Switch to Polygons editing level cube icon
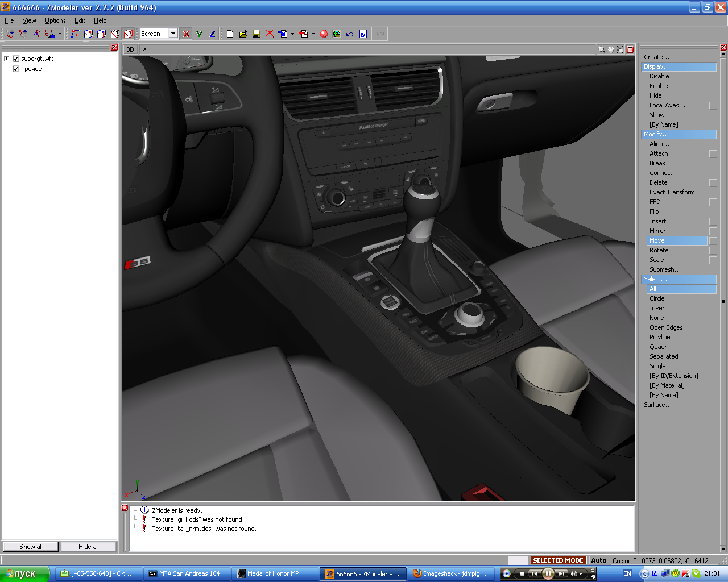Image resolution: width=728 pixels, height=582 pixels. pyautogui.click(x=102, y=34)
